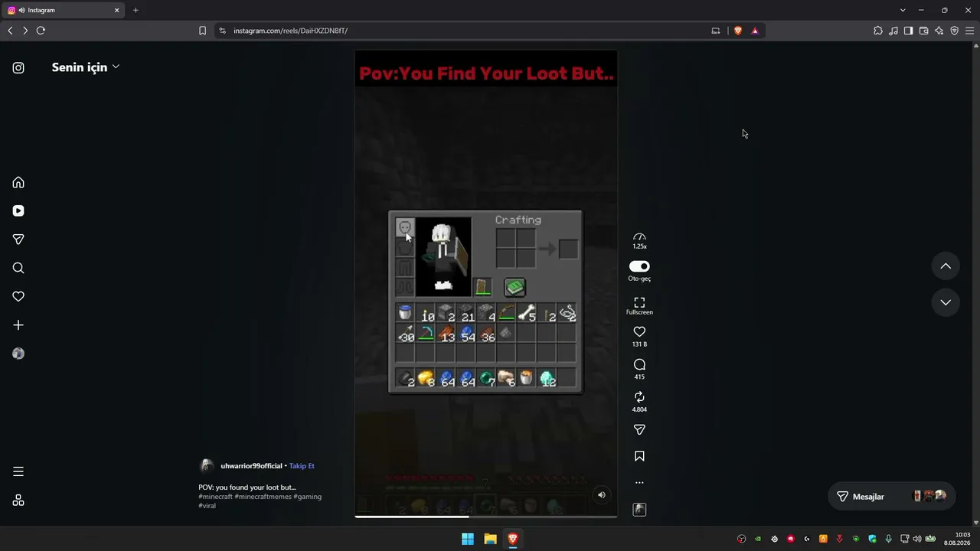
Task: Open Instagram home logo in sidebar
Action: [18, 67]
